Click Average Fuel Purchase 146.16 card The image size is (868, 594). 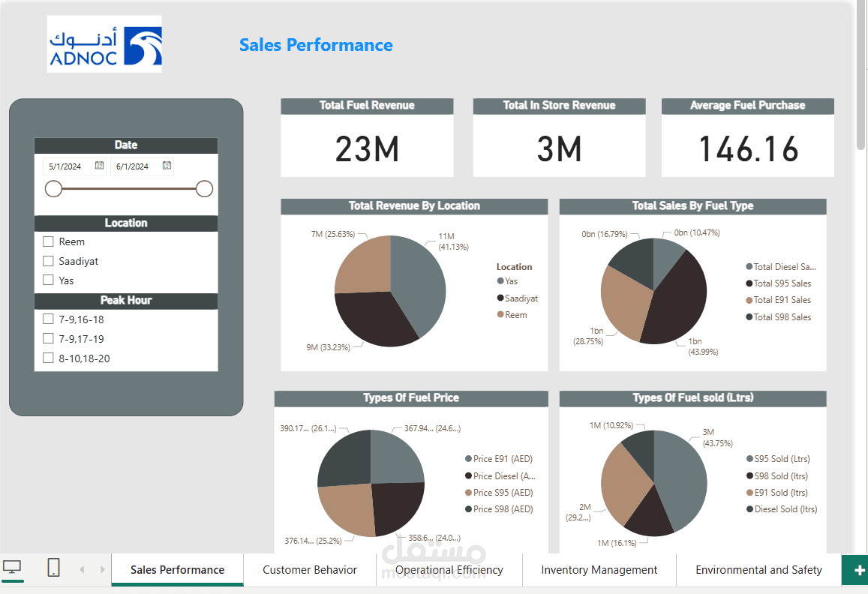tap(748, 138)
